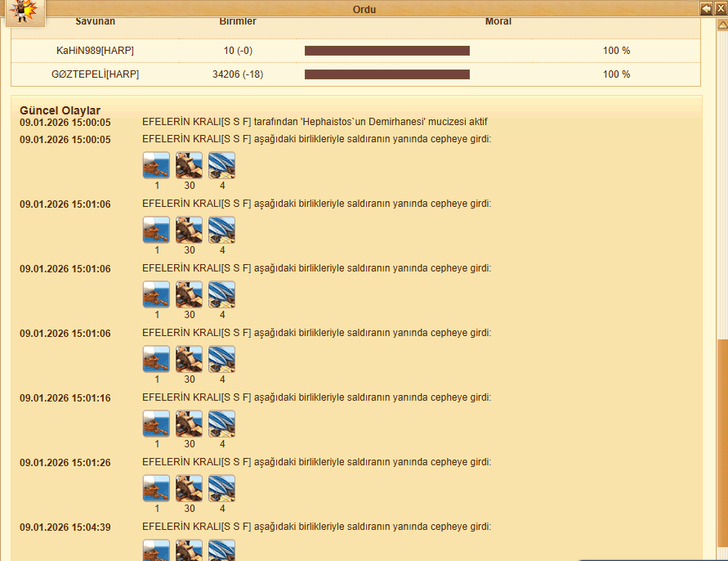This screenshot has height=561, width=728.
Task: Open defender GØZTEPELİ[HARP] player name
Action: point(95,74)
